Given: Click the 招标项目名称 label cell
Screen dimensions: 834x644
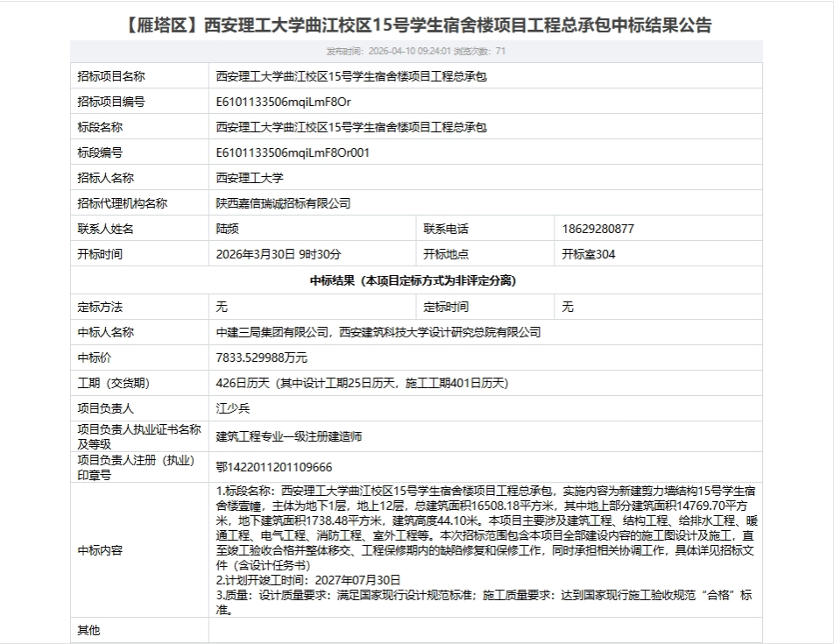Looking at the screenshot, I should 111,76.
